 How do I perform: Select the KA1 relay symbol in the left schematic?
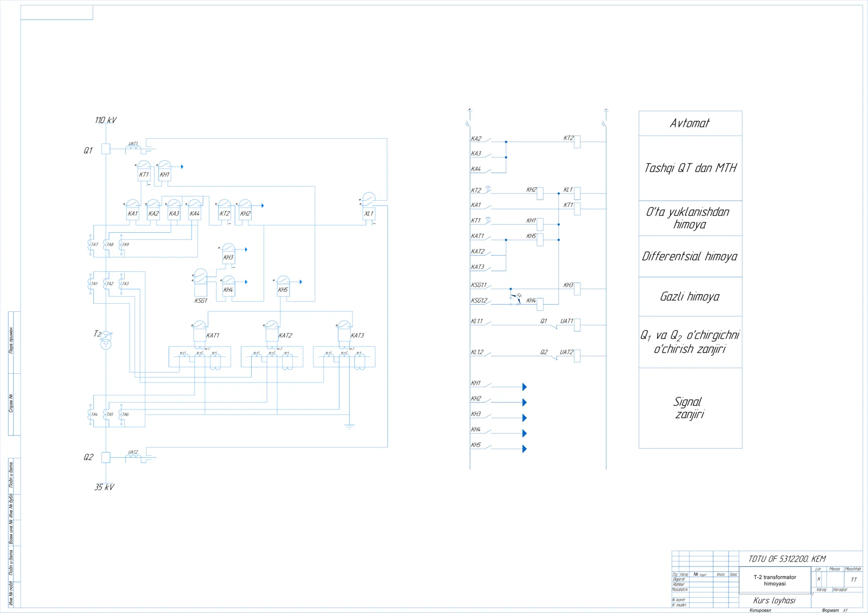point(133,210)
